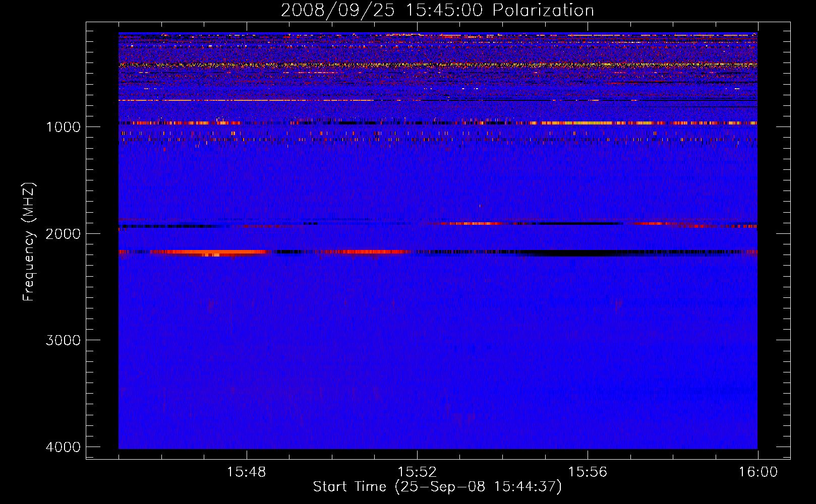Image resolution: width=816 pixels, height=504 pixels.
Task: Click the 15:56 time tick label
Action: point(588,472)
